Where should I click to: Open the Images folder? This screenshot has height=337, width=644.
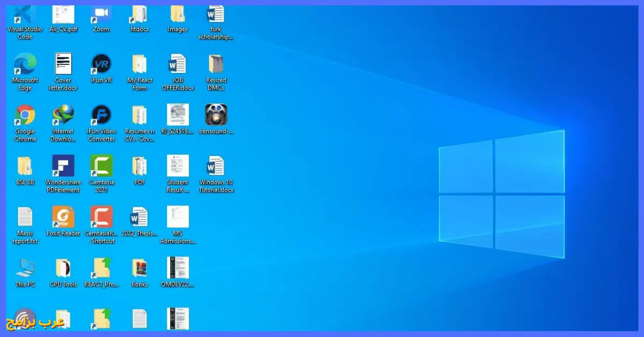pyautogui.click(x=178, y=20)
